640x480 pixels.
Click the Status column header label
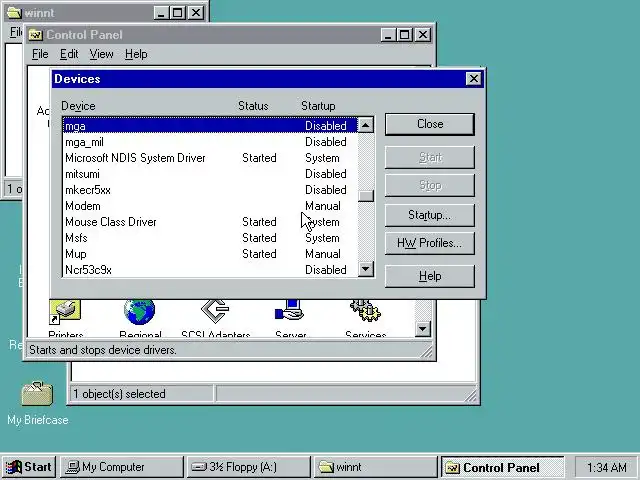click(x=253, y=106)
